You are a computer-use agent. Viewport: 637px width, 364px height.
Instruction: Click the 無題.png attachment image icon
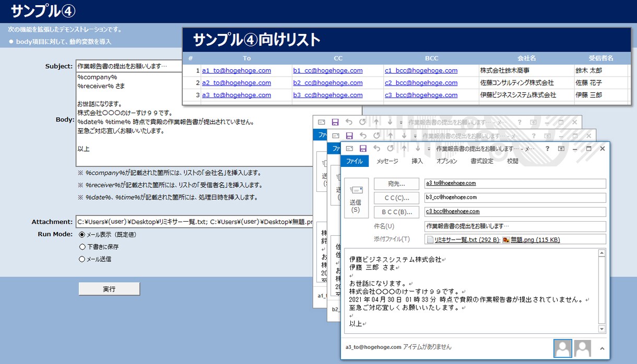click(x=506, y=240)
